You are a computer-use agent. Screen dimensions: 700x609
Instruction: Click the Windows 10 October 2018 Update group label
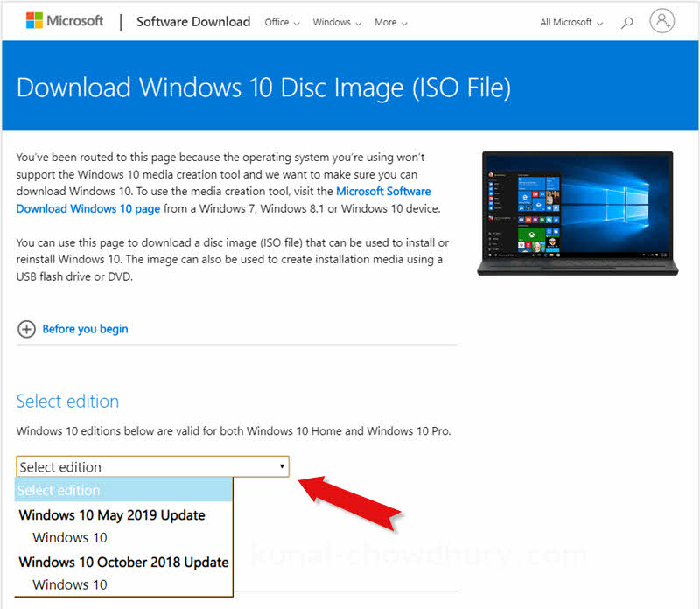click(x=123, y=562)
